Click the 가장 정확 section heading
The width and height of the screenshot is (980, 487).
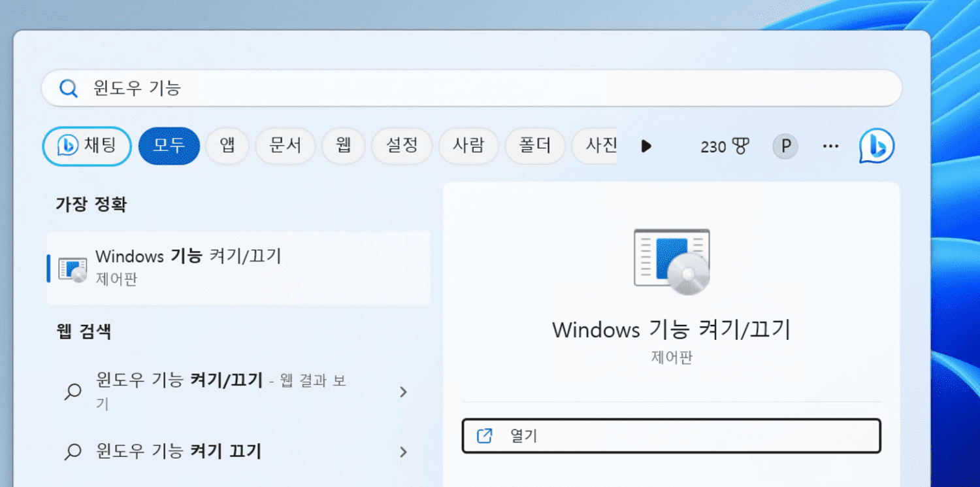pos(91,205)
